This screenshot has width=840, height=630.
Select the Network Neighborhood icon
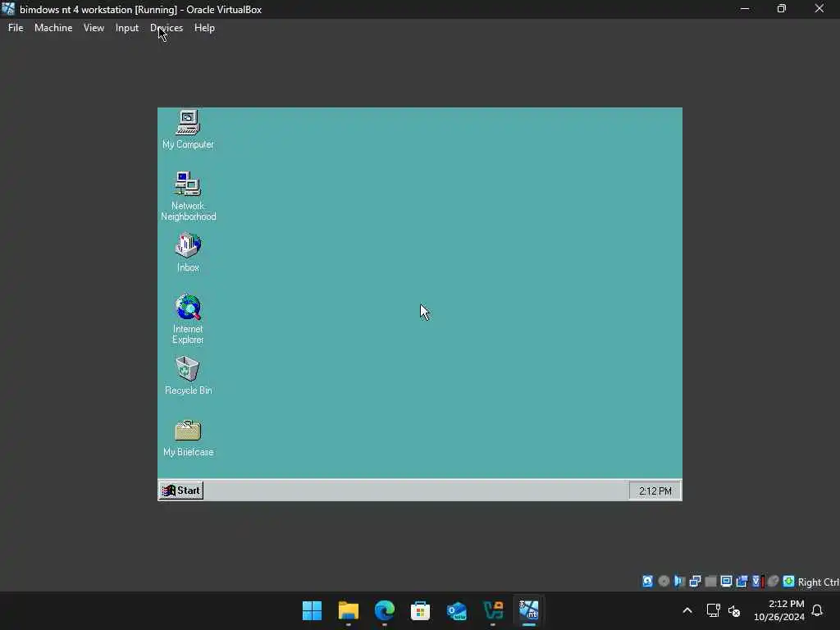coord(188,196)
